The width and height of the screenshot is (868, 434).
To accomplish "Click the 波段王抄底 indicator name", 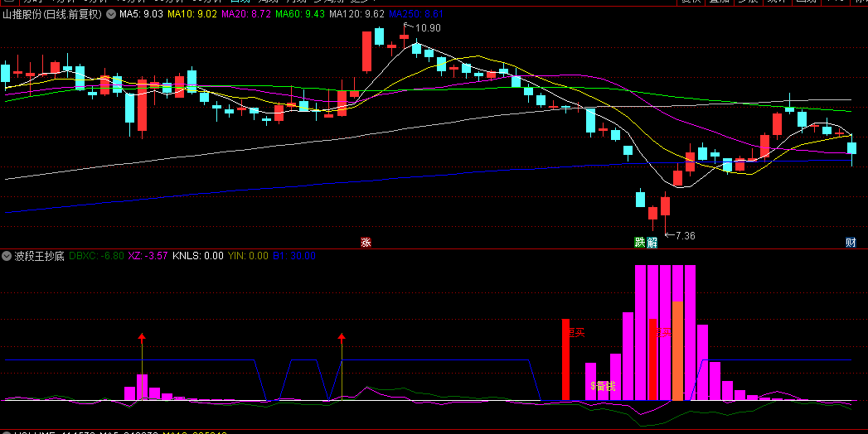I will 39,256.
